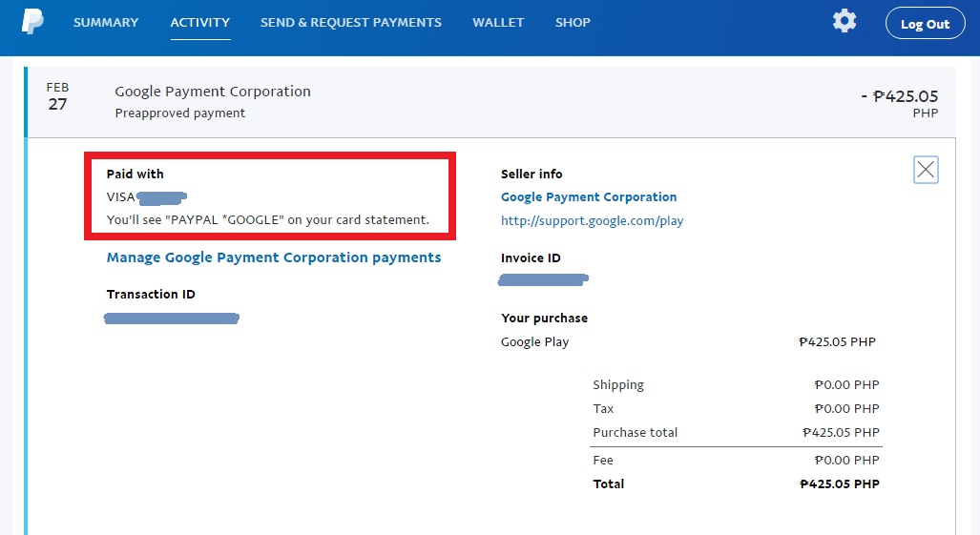Open the Shop tab
The height and width of the screenshot is (535, 980).
[x=573, y=23]
